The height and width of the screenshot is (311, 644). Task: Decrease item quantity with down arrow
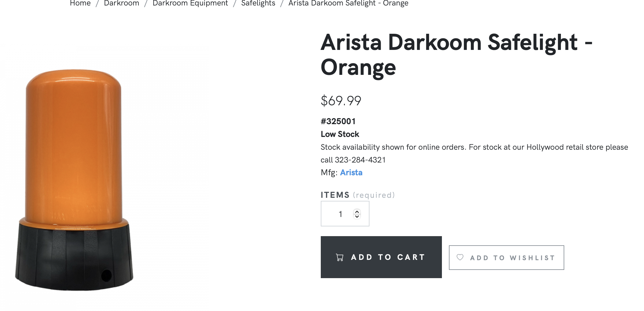pos(357,217)
